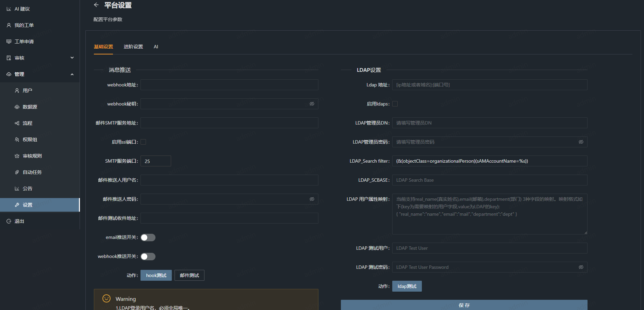The image size is (644, 310).
Task: Toggle the webhook推送开关 switch
Action: tap(148, 257)
